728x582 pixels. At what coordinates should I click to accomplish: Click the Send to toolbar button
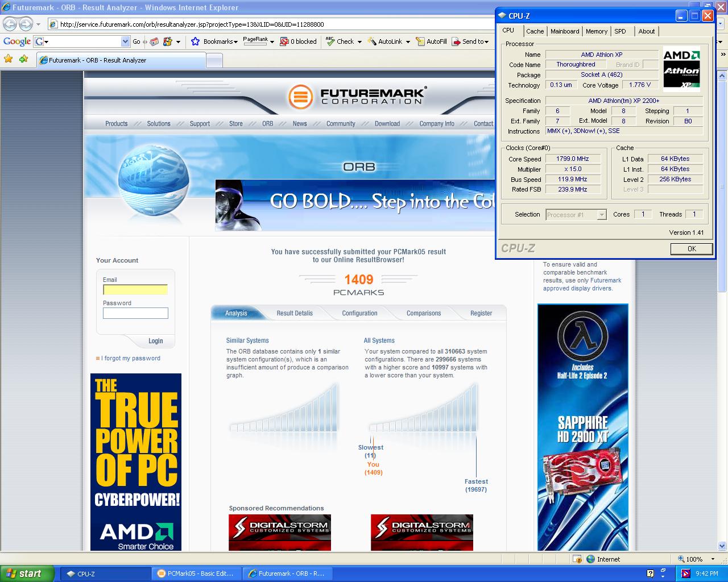pyautogui.click(x=469, y=41)
